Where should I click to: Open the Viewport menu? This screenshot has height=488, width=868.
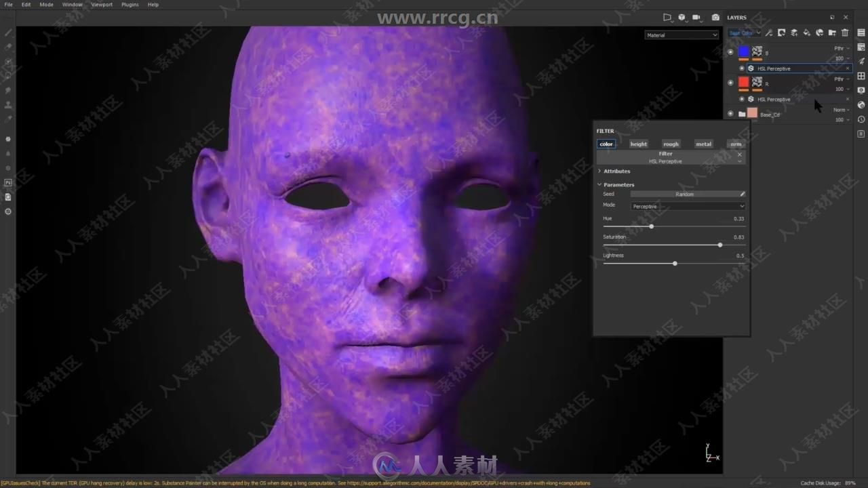102,5
